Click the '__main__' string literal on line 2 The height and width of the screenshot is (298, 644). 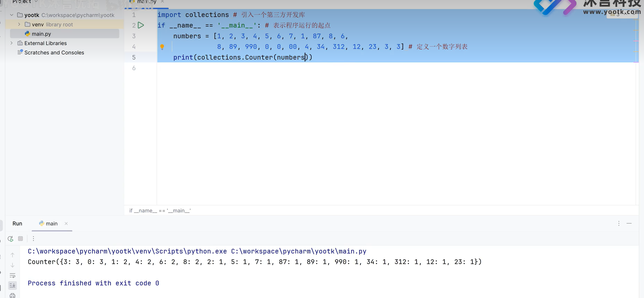(237, 25)
